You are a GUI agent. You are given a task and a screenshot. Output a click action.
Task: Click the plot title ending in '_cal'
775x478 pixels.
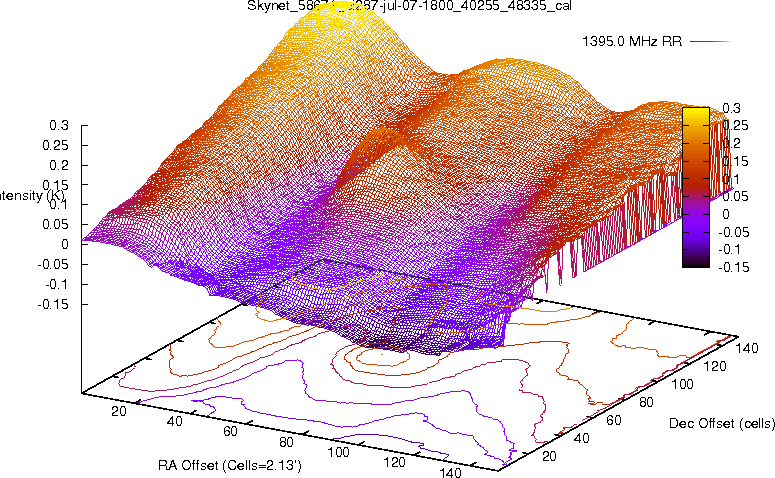click(409, 6)
